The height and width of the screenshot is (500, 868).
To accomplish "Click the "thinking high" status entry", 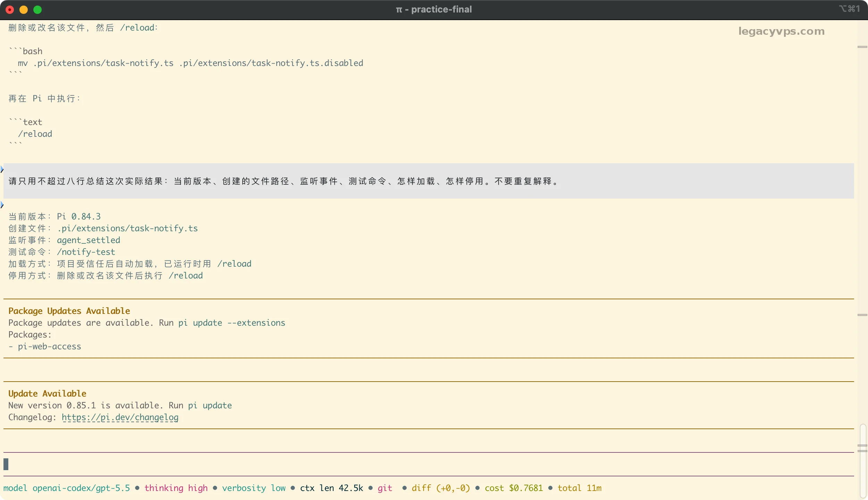I will pos(176,488).
